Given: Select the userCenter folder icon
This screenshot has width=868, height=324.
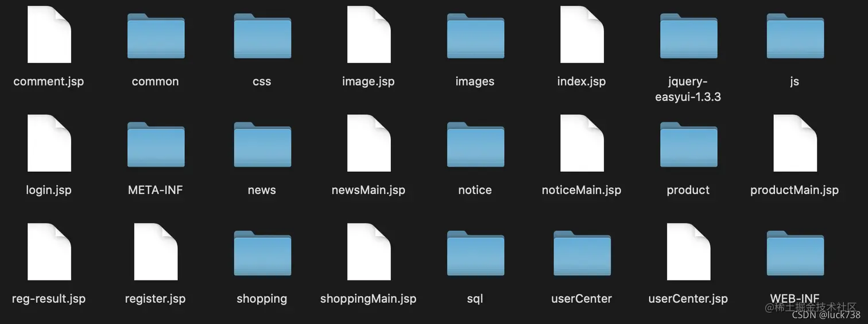Looking at the screenshot, I should 582,253.
